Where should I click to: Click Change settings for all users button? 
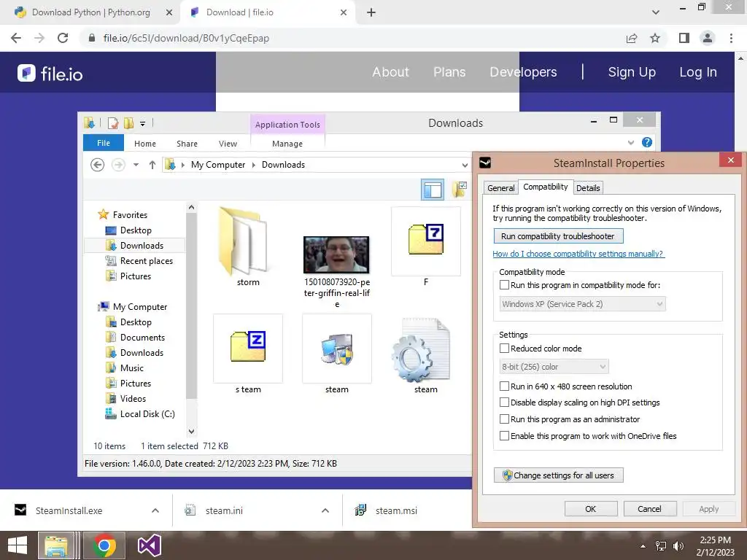[x=558, y=475]
